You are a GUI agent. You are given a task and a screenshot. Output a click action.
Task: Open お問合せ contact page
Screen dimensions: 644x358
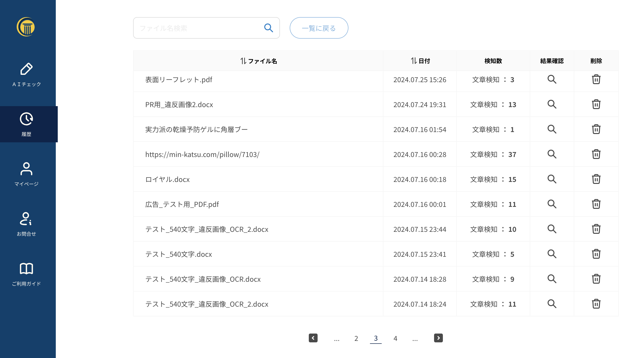click(26, 224)
